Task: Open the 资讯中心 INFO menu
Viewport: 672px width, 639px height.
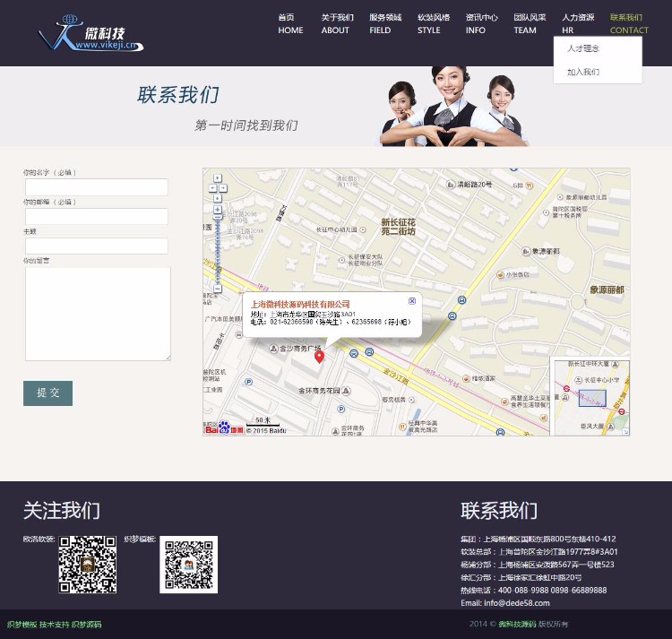Action: [482, 24]
